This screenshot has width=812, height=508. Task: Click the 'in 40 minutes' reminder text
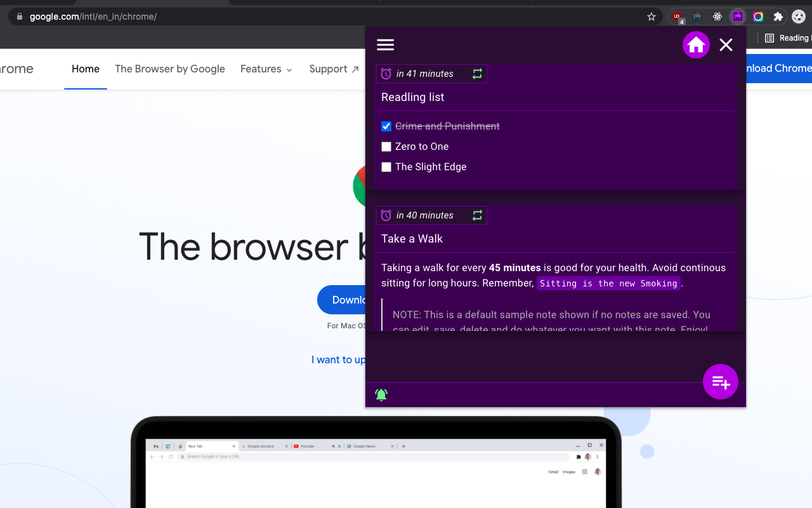point(425,215)
